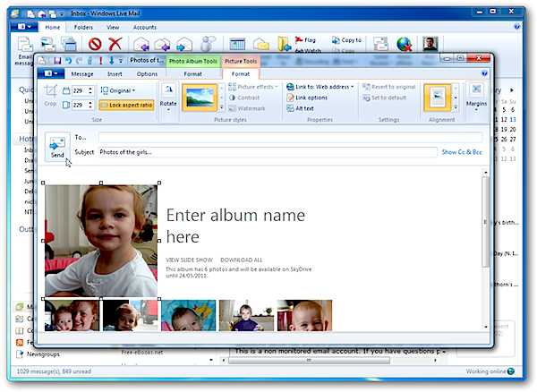Select thumbnail of baby with laughing woman
Viewport: 537px width, 392px height.
point(72,315)
